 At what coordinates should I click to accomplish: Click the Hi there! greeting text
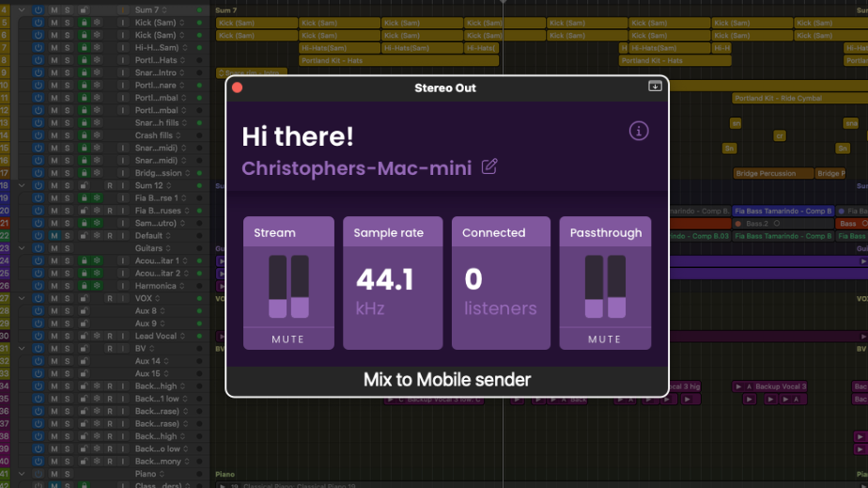(x=297, y=136)
